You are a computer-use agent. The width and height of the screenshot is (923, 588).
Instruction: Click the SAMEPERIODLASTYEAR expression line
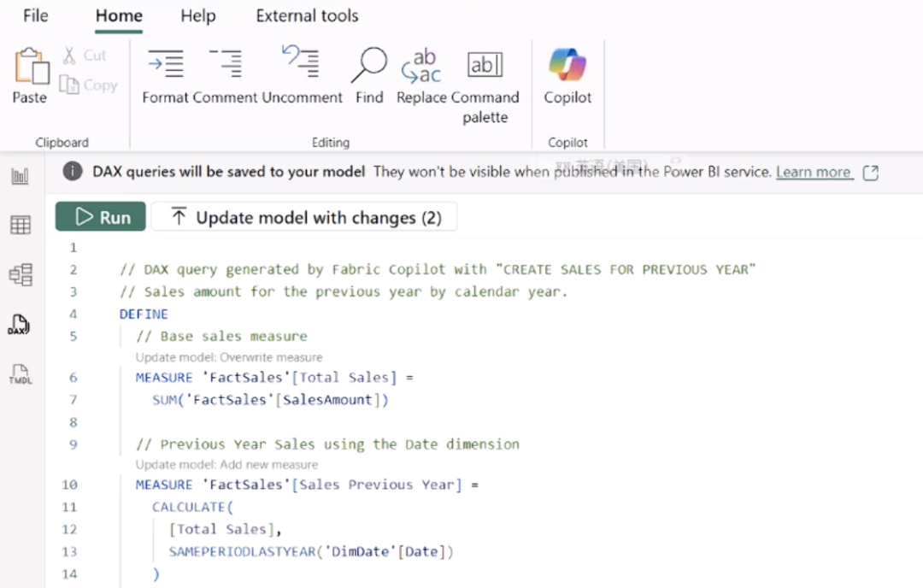(x=311, y=551)
